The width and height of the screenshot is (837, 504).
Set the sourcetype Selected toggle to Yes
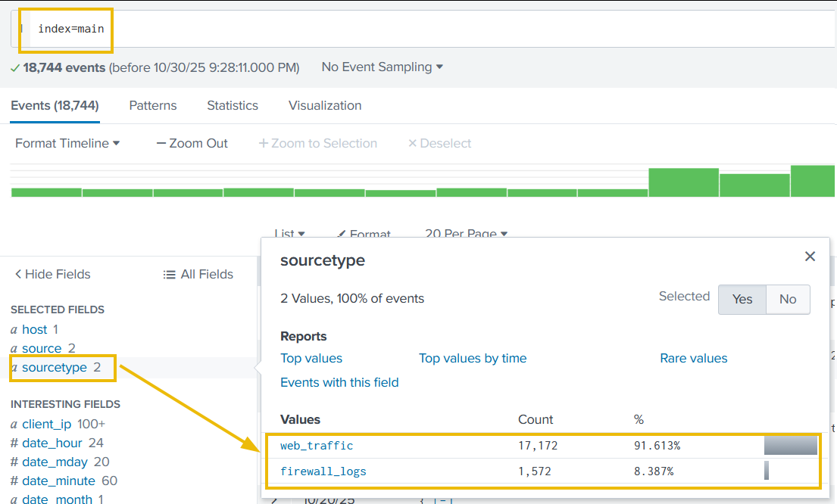pyautogui.click(x=742, y=300)
